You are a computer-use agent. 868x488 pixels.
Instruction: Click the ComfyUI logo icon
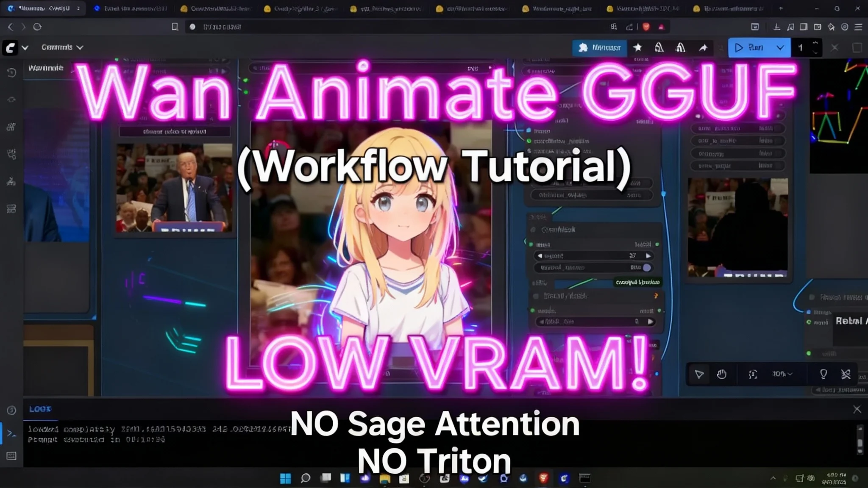[10, 47]
